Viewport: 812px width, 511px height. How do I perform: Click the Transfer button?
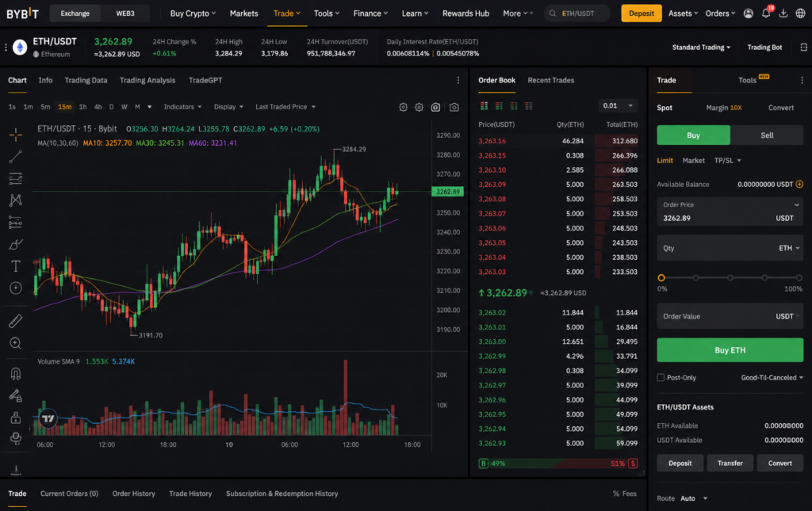click(x=730, y=463)
